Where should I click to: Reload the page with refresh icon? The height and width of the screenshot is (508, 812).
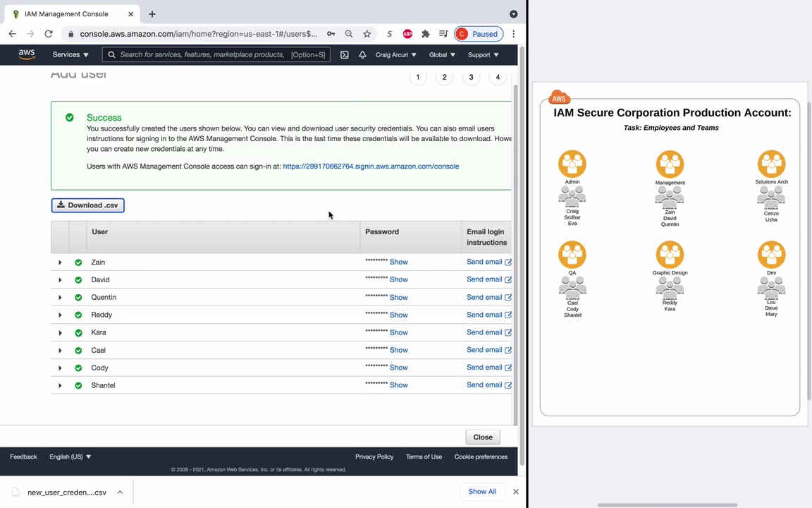tap(49, 34)
